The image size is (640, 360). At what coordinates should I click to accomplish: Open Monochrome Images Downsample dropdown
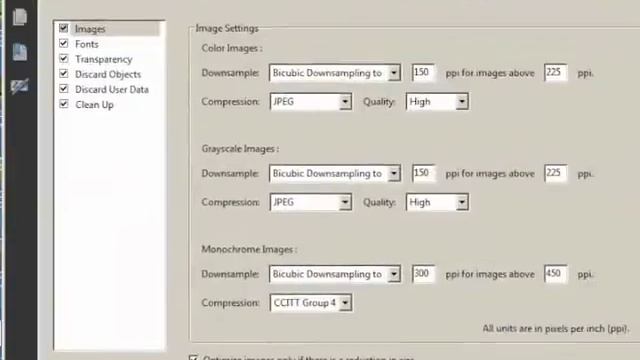335,274
